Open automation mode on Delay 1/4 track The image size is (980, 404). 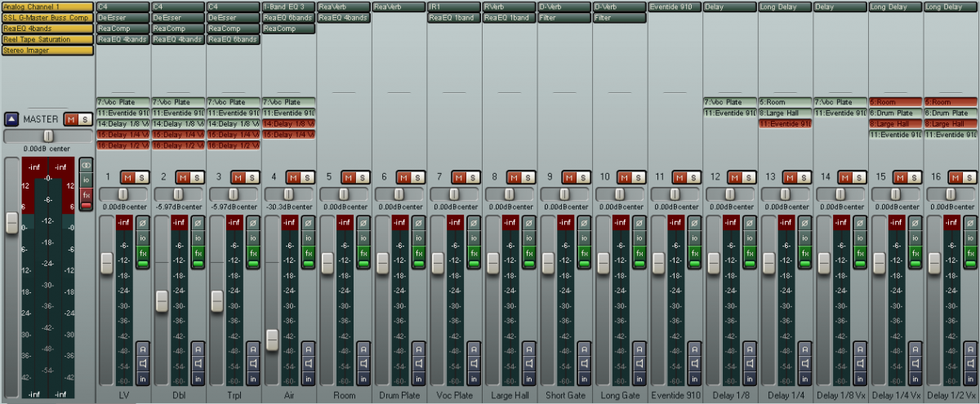pyautogui.click(x=804, y=349)
